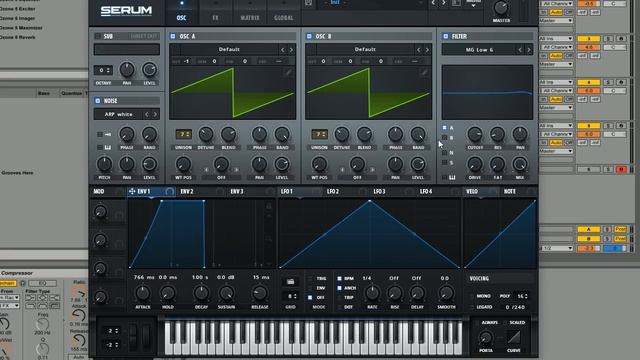
Task: Click SUB octave stepper
Action: pos(103,70)
